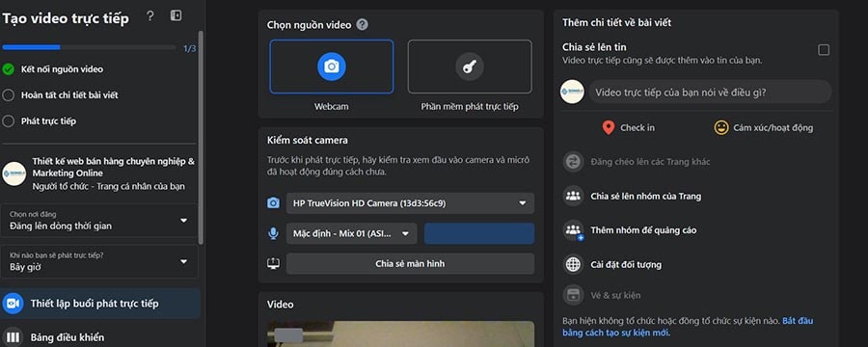Click the Thiết kế web bán hàng page name
Screen dimensions: 868x347
tap(114, 167)
